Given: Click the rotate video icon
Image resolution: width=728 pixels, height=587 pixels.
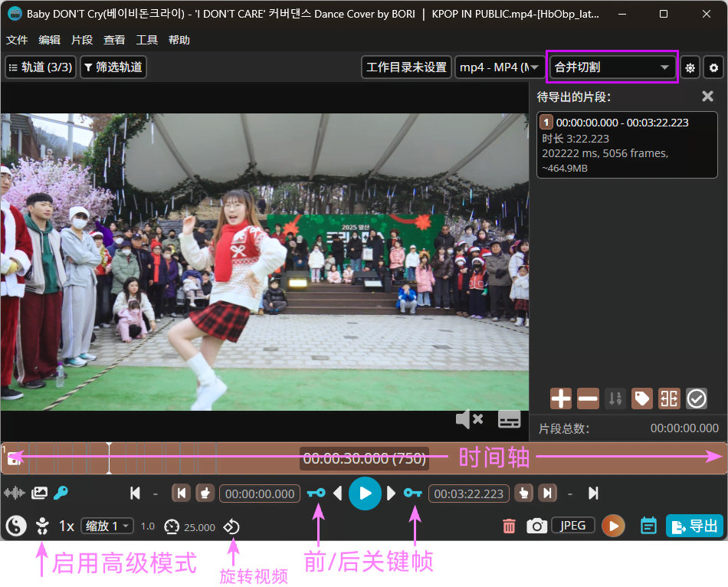Looking at the screenshot, I should point(231,526).
